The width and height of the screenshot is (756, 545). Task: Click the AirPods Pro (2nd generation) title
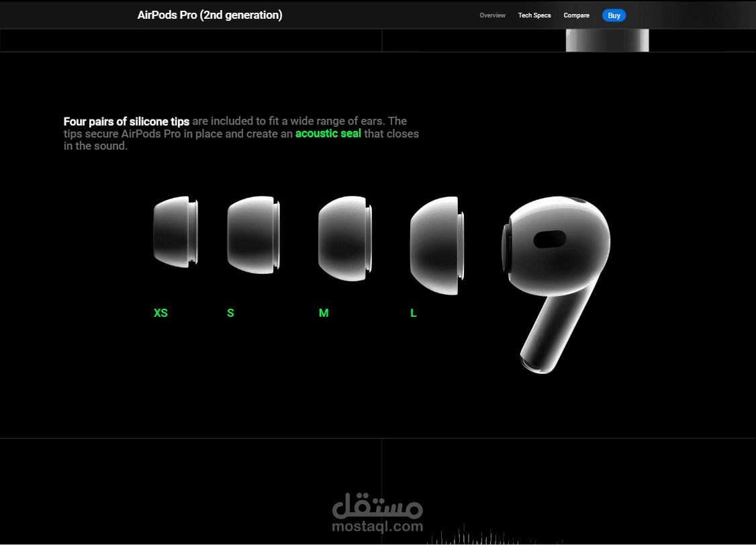coord(209,15)
